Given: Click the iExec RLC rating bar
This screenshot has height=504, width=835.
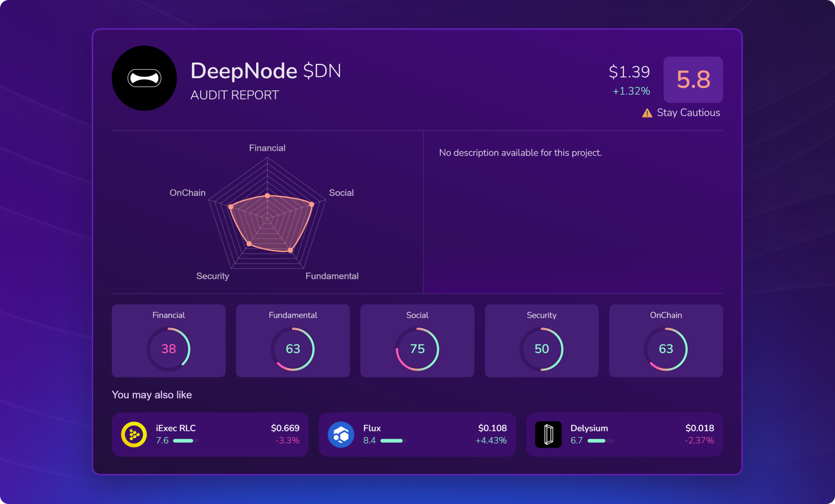Looking at the screenshot, I should [186, 441].
